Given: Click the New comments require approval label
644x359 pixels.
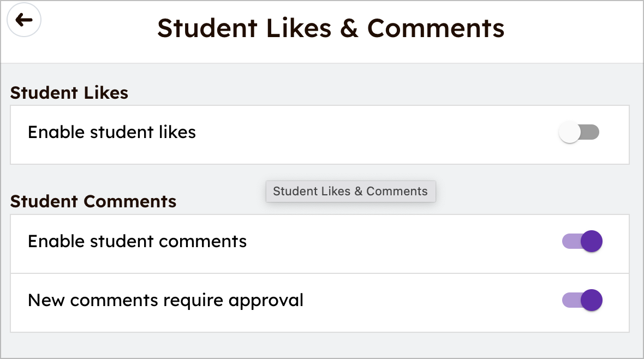Looking at the screenshot, I should pyautogui.click(x=165, y=300).
